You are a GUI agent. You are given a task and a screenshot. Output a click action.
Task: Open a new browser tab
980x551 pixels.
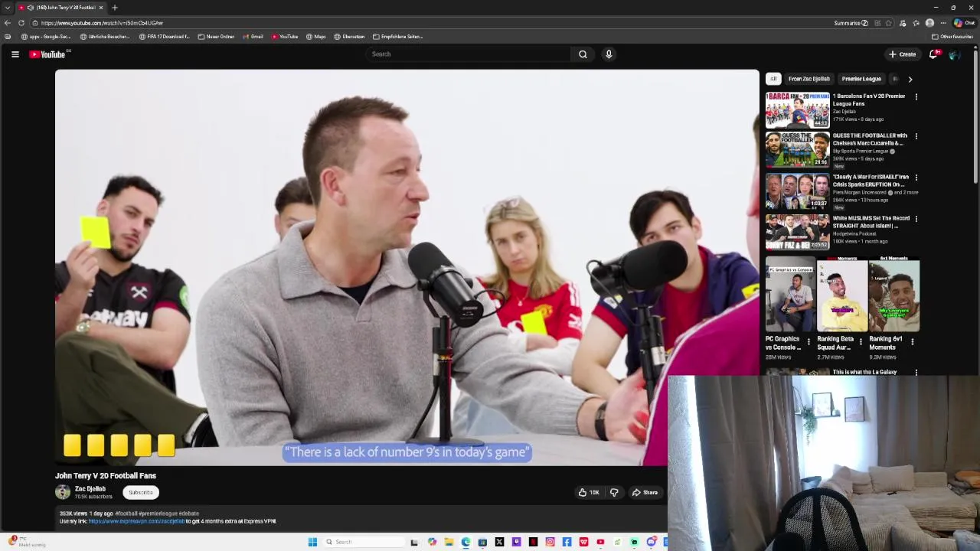tap(114, 8)
